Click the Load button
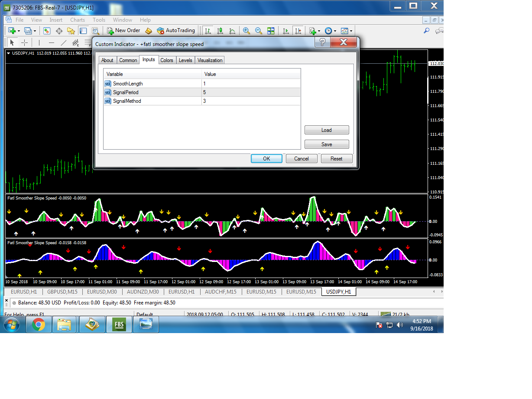Screen dimensions: 532x399 tap(326, 130)
